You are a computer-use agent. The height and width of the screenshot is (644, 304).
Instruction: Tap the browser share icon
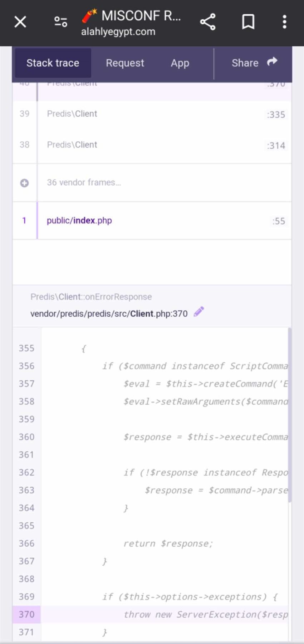(208, 22)
